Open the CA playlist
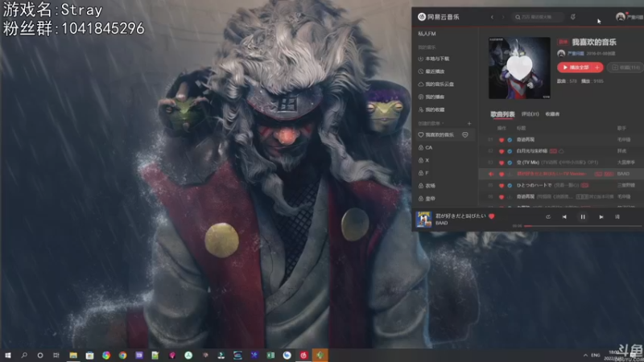The width and height of the screenshot is (644, 362). [x=426, y=147]
